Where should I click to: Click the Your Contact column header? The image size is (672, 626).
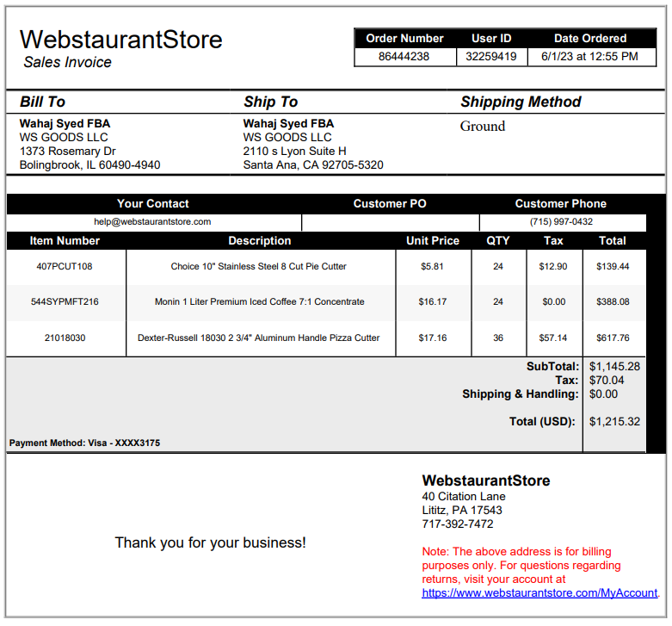click(x=153, y=204)
